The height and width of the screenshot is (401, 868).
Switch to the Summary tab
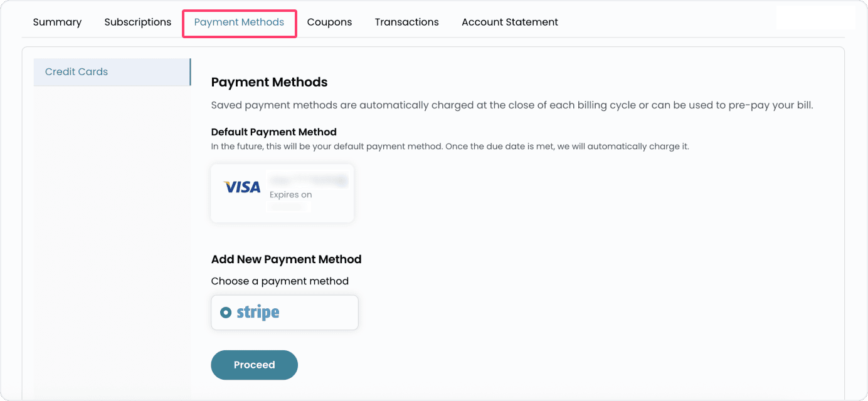[x=56, y=22]
